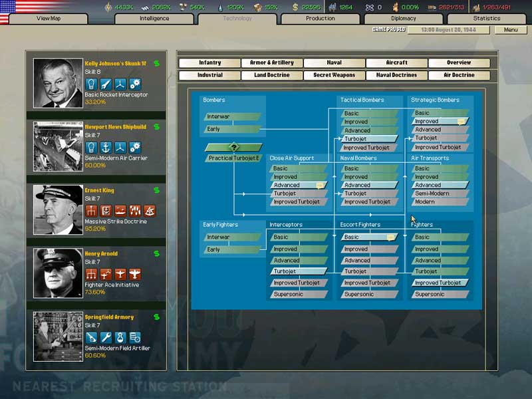Click the dollar sign beside Henry Arnold

tap(156, 254)
